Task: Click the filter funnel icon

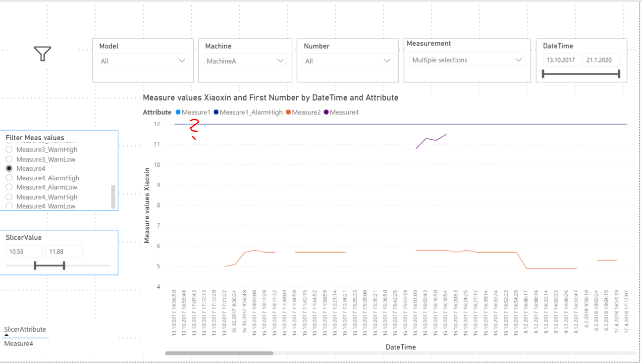Action: click(x=43, y=53)
